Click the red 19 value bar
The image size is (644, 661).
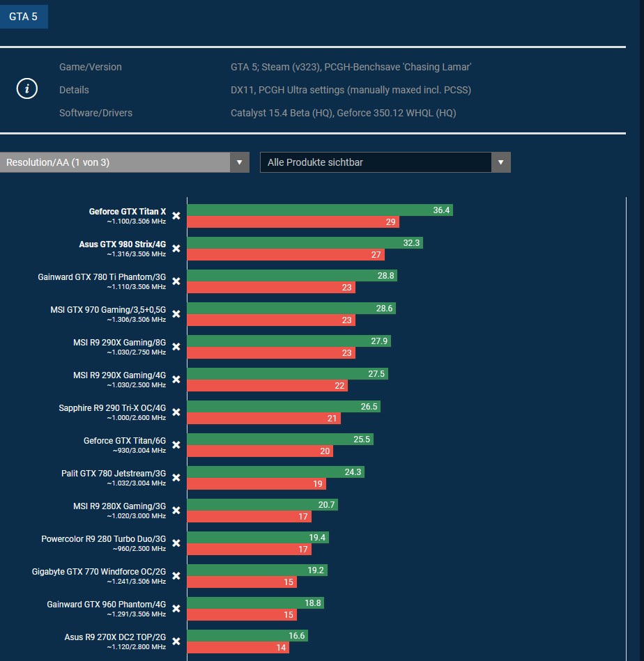point(256,483)
